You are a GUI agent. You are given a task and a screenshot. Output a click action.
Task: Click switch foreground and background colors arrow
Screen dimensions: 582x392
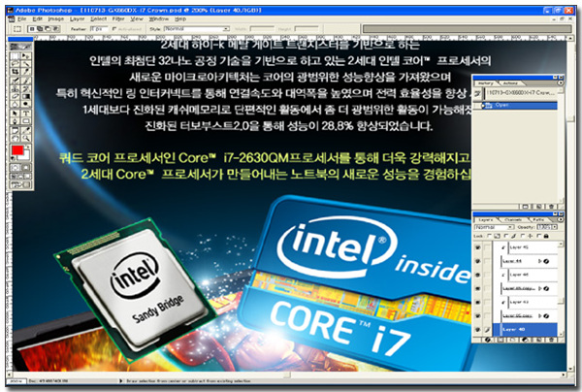click(x=27, y=147)
